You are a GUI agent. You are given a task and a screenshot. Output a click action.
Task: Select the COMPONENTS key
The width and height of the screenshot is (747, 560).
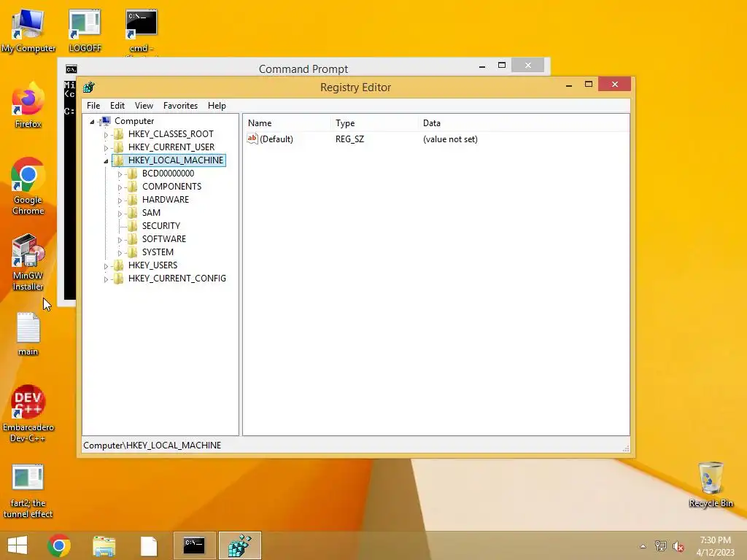pos(172,187)
